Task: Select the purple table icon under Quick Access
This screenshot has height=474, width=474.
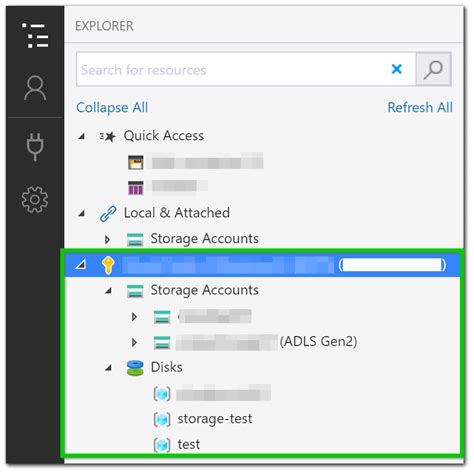Action: click(x=136, y=188)
